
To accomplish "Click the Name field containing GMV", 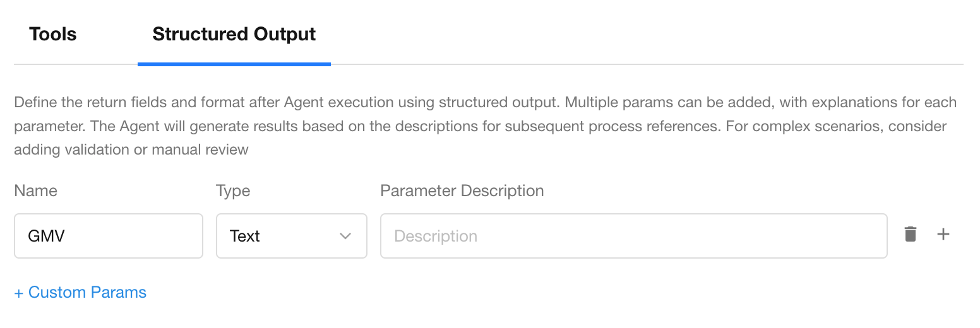I will (108, 236).
